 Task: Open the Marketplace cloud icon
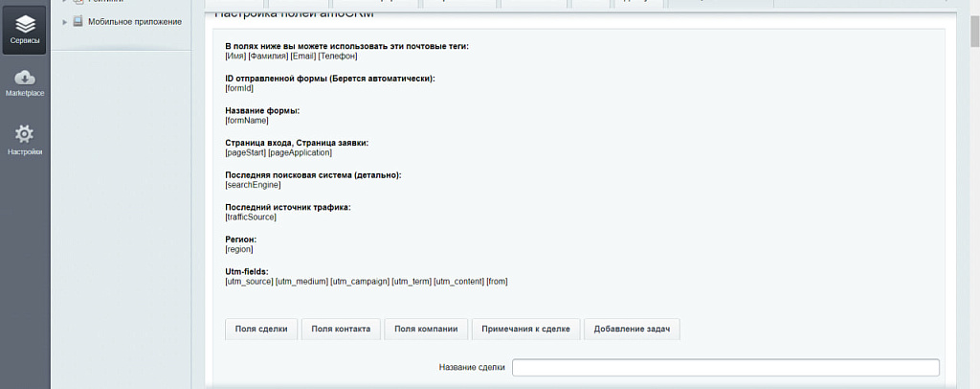tap(25, 82)
